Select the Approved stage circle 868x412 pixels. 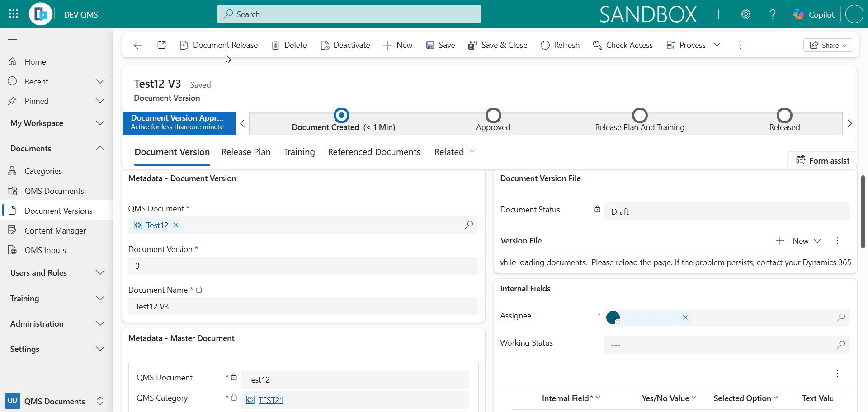pos(493,115)
